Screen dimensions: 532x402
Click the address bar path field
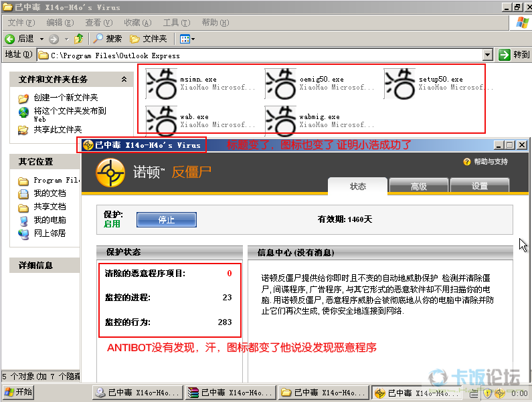[x=260, y=55]
